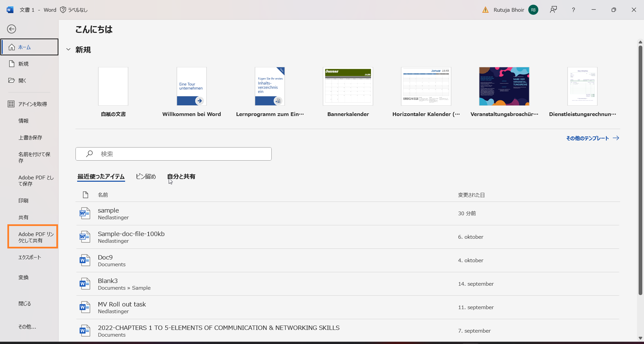Open the sensitivity label shield icon
Image resolution: width=644 pixels, height=344 pixels.
pyautogui.click(x=63, y=10)
